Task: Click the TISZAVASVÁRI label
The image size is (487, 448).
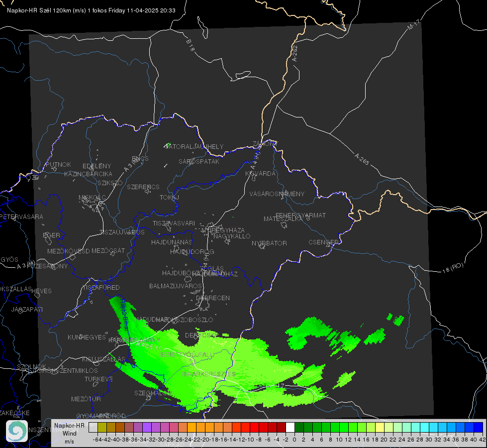Action: point(174,223)
